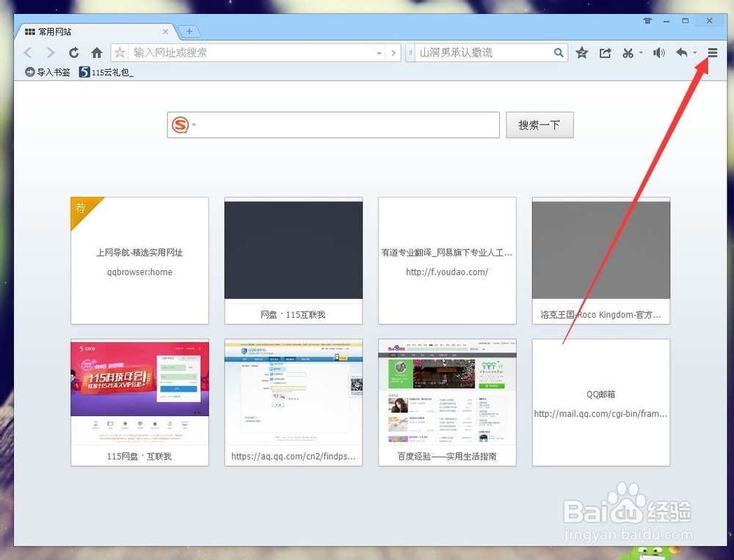Open the 上网导航 qqbrowser:home tile
Screen dimensions: 734x560
139,261
